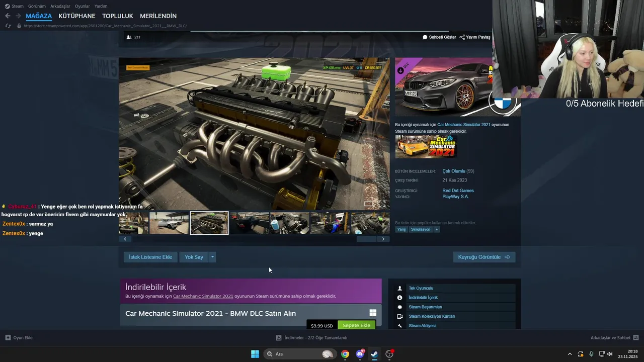Viewport: 644px width, 362px height.
Task: Open the Arkadaşlar ve Sohbet friends icon
Action: coord(636,338)
